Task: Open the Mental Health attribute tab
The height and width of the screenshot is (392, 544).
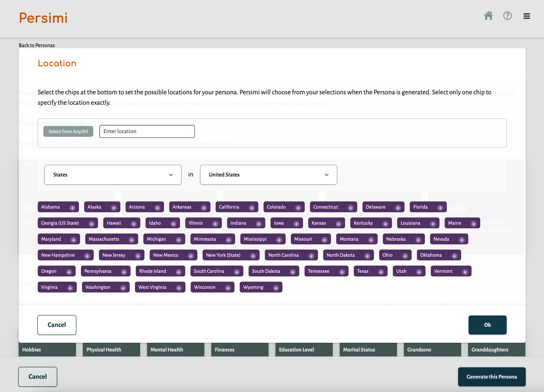Action: (x=175, y=350)
